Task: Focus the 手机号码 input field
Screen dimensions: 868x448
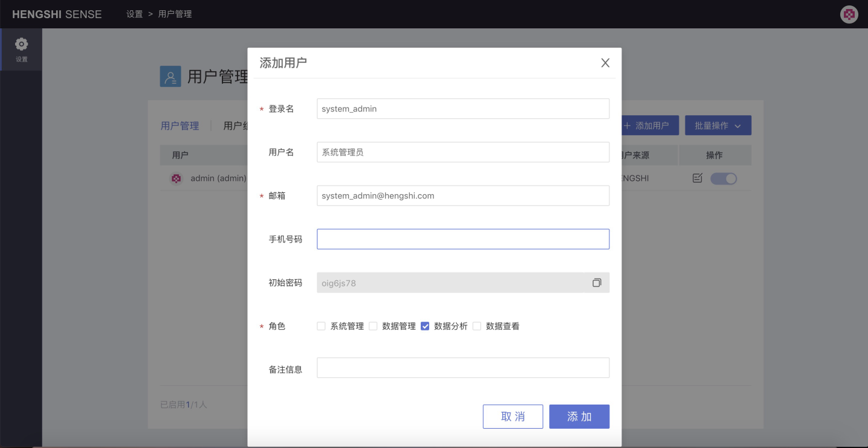Action: click(462, 239)
